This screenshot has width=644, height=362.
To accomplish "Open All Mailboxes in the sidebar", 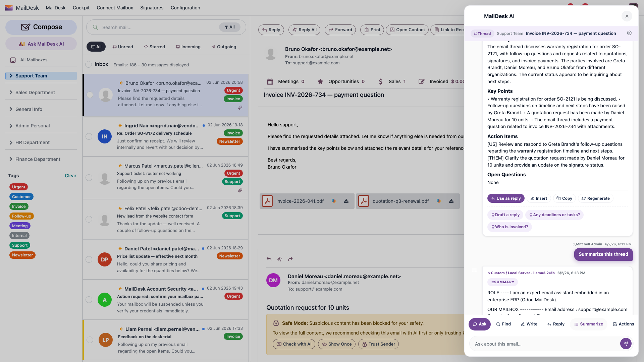I will click(34, 60).
